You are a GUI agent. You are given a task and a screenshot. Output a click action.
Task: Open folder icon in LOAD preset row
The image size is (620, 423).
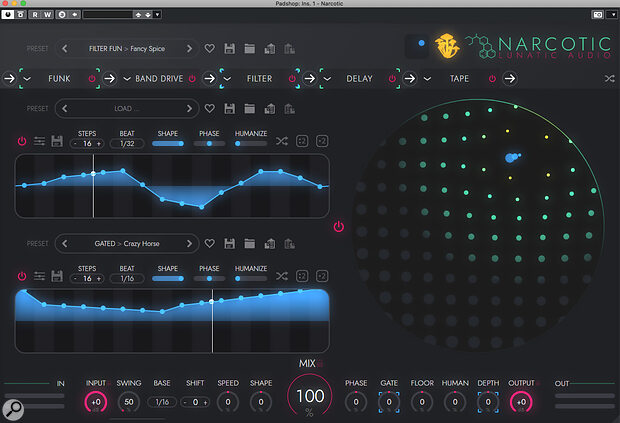pos(250,108)
